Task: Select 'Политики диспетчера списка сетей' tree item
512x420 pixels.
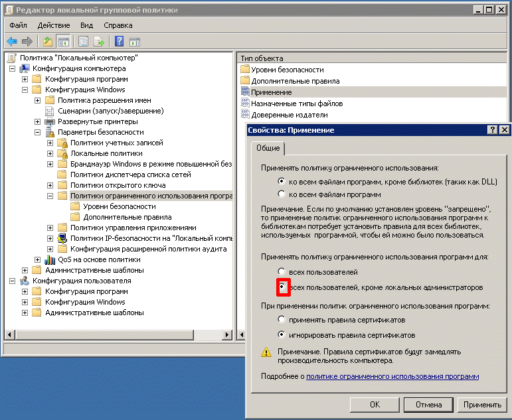Action: point(131,175)
